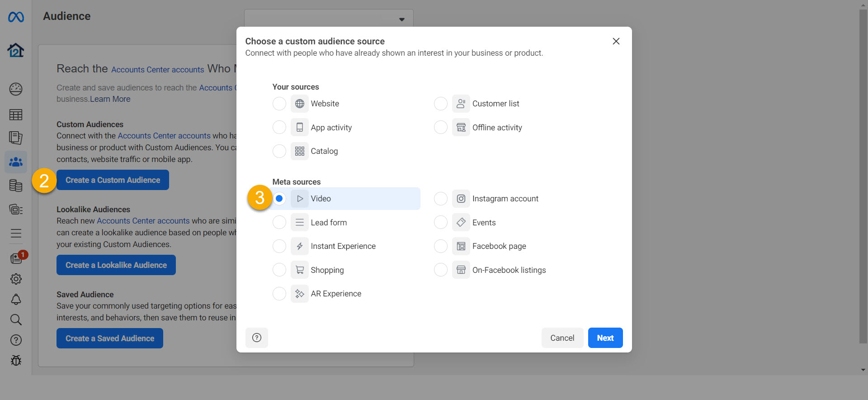Open Accounts Center accounts link under Lookalike Audiences

pos(143,221)
